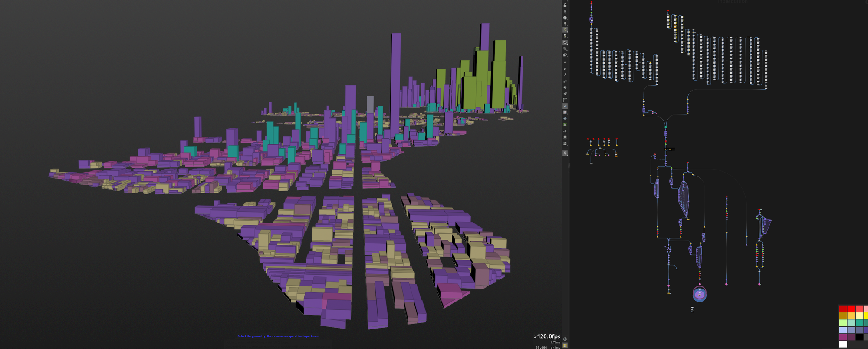Select the large circular purple node

click(700, 294)
